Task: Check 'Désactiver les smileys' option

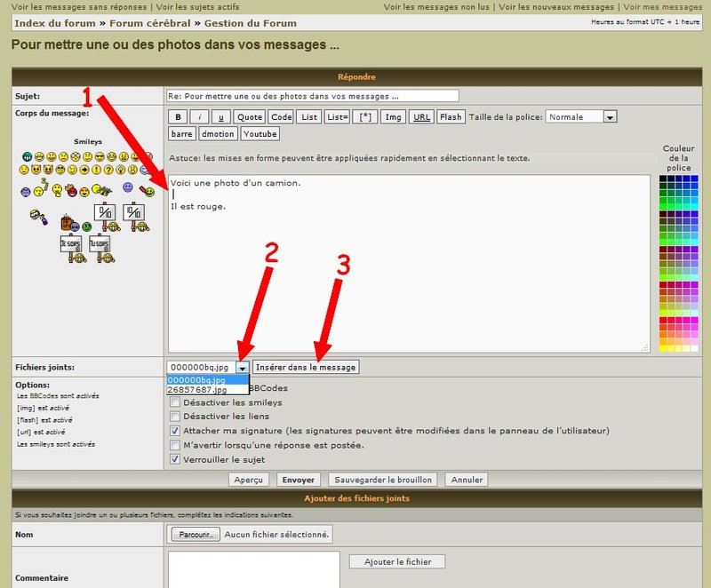Action: (175, 402)
